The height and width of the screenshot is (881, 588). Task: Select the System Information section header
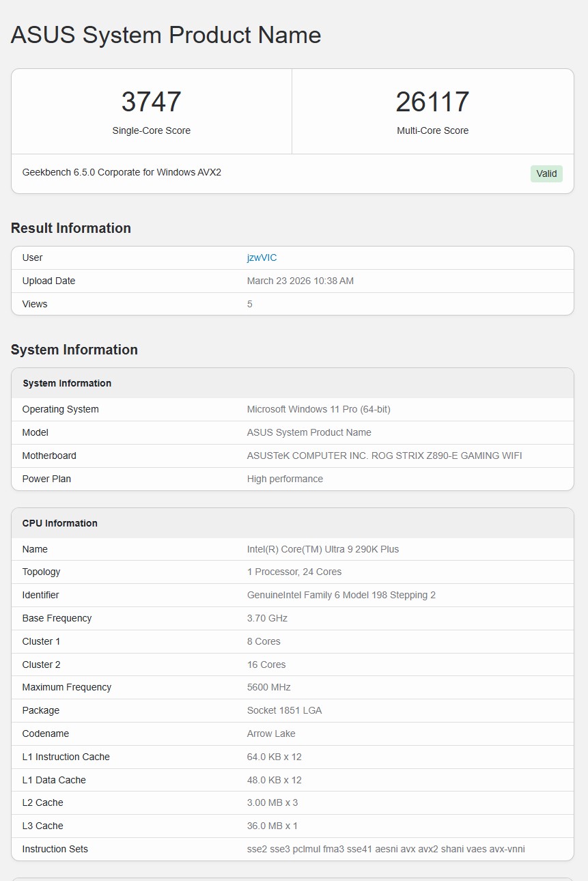point(74,349)
